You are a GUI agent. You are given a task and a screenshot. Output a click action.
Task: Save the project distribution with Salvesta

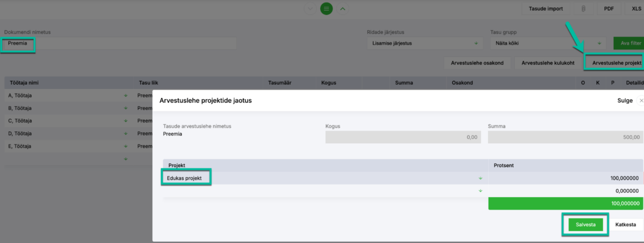(586, 225)
